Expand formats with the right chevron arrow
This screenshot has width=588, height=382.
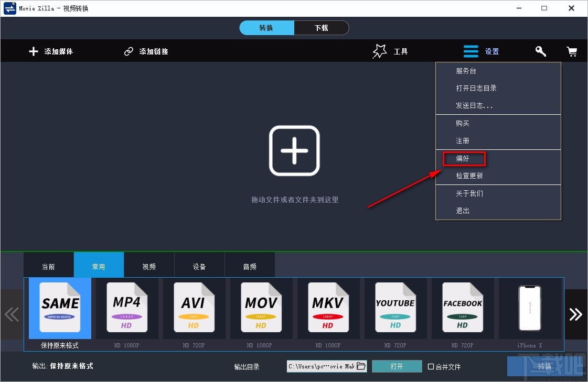pyautogui.click(x=576, y=314)
